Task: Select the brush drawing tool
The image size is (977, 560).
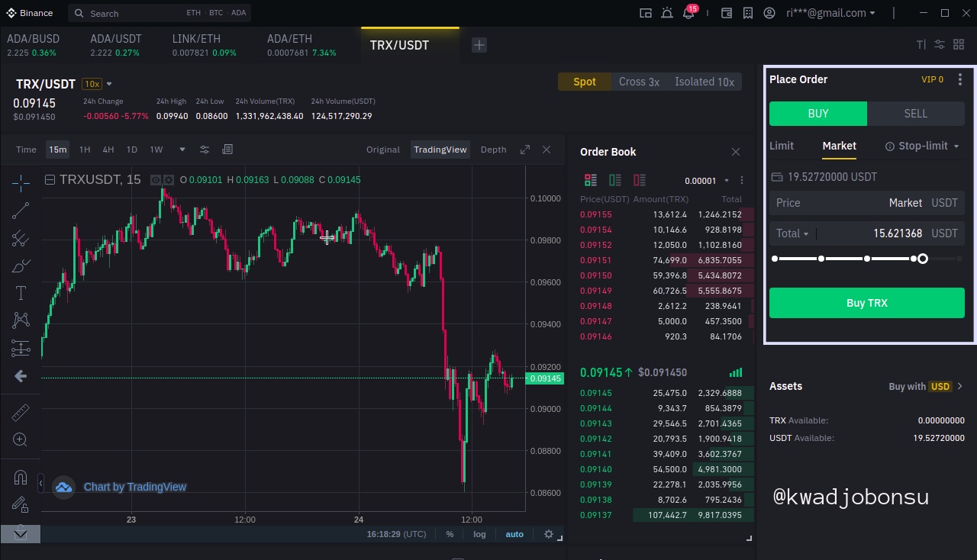Action: coord(21,266)
